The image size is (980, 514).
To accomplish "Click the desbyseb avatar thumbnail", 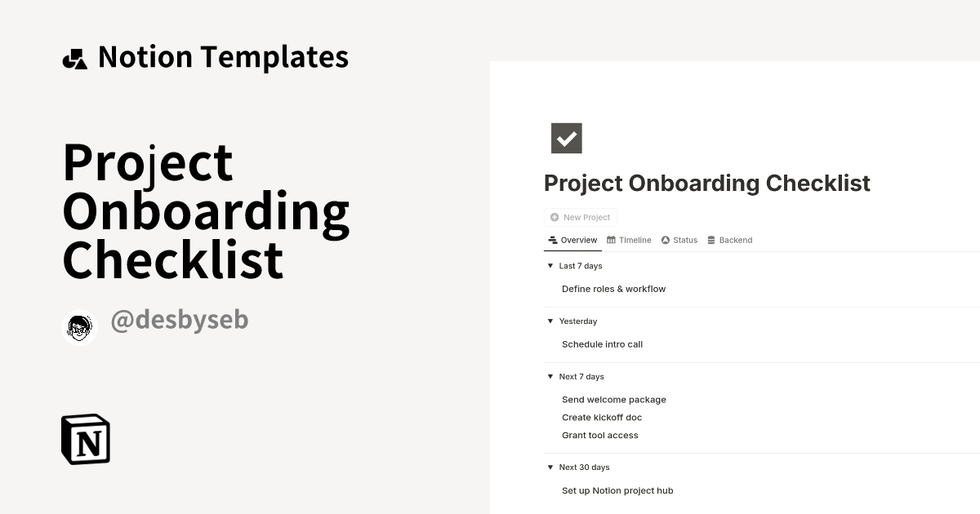I will [79, 327].
